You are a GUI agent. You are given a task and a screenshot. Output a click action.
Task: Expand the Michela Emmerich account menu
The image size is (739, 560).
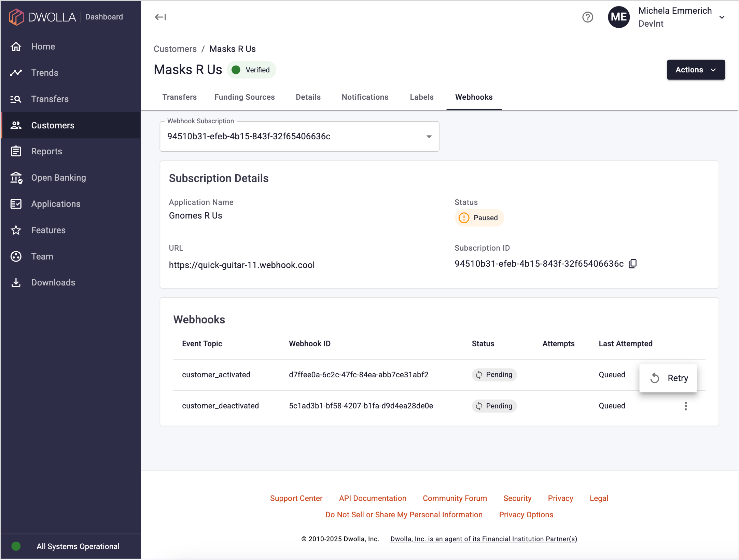pyautogui.click(x=722, y=17)
